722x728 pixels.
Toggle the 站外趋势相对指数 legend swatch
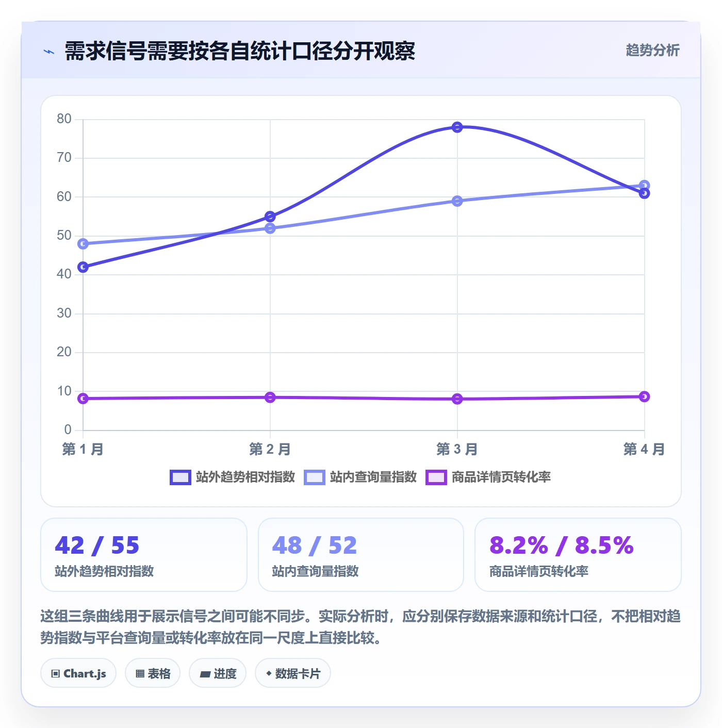tap(180, 477)
